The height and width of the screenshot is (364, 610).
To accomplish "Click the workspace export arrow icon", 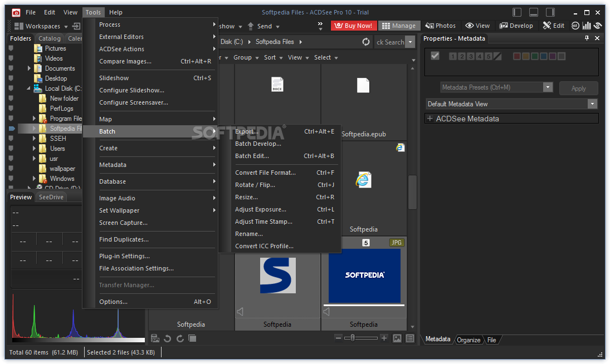I will tap(76, 26).
